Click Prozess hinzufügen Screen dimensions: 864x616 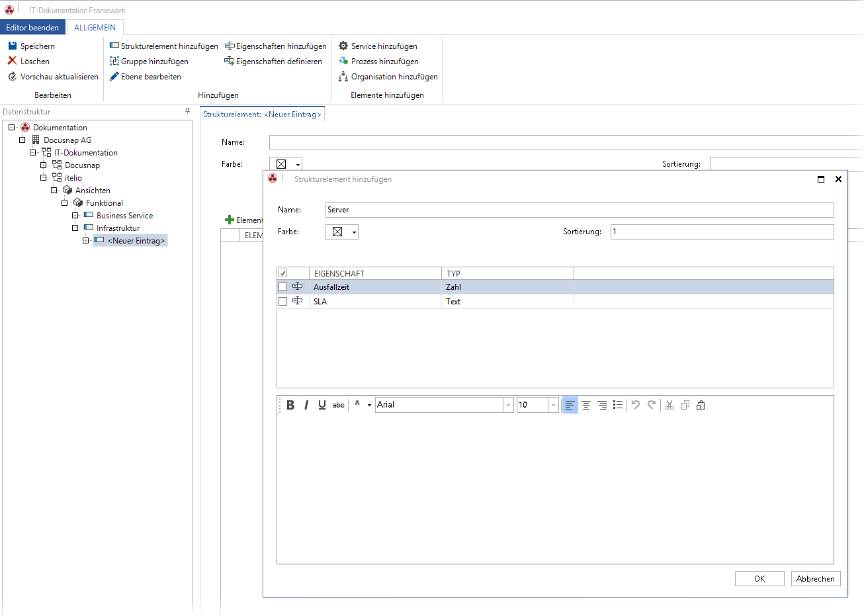click(378, 61)
